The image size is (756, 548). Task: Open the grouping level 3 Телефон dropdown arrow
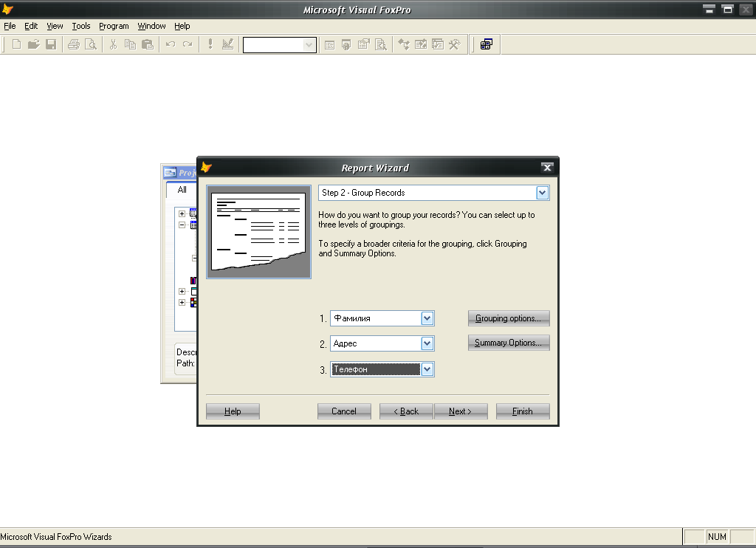tap(427, 369)
